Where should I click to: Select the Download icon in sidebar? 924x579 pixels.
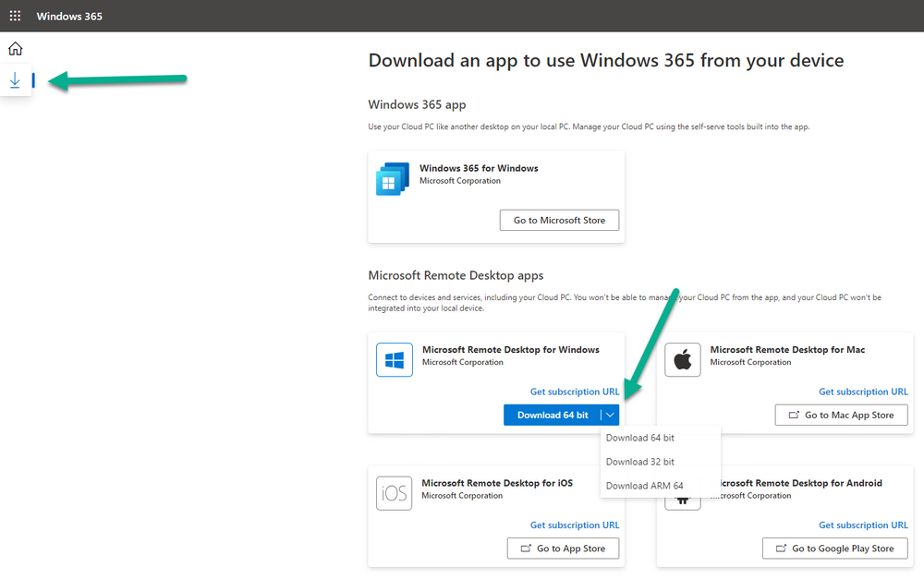coord(15,81)
